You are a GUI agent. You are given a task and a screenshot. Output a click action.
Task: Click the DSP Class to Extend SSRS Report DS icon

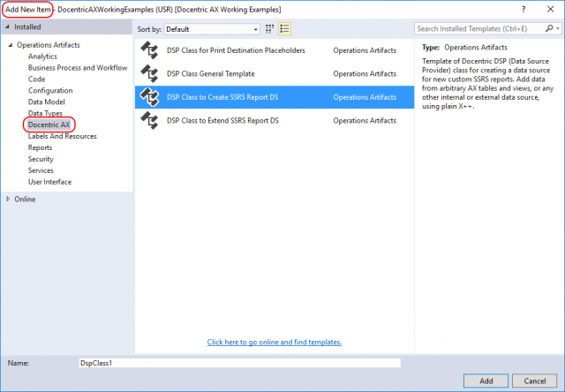[x=149, y=121]
